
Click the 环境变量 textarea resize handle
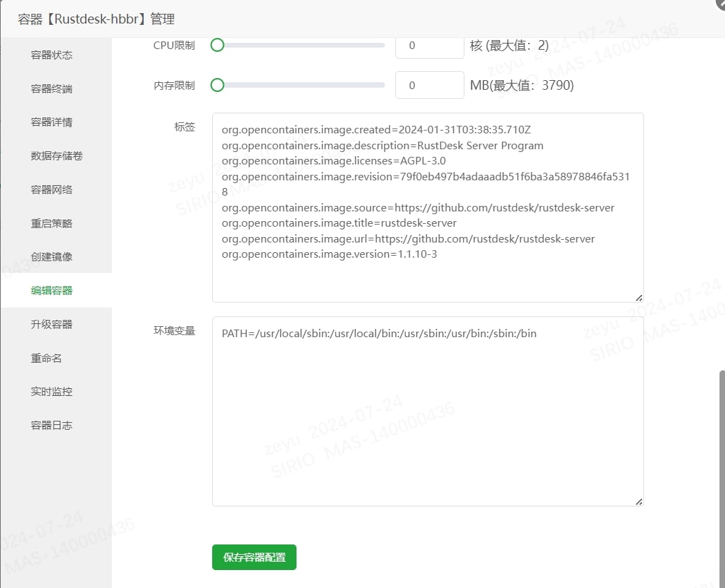click(639, 502)
